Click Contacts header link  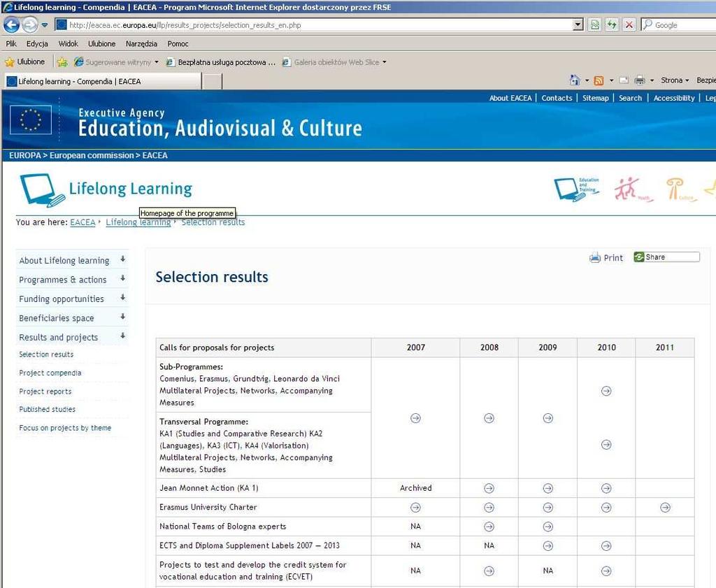557,98
